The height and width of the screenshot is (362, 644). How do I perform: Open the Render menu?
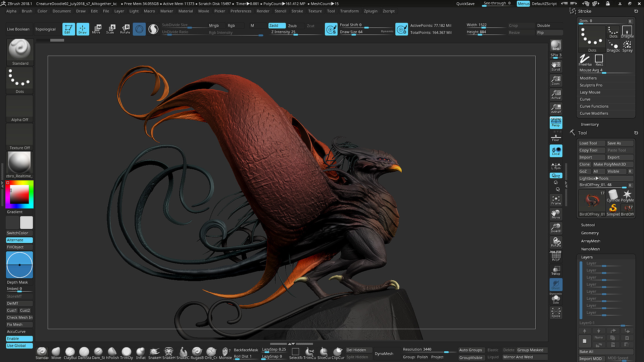[263, 11]
